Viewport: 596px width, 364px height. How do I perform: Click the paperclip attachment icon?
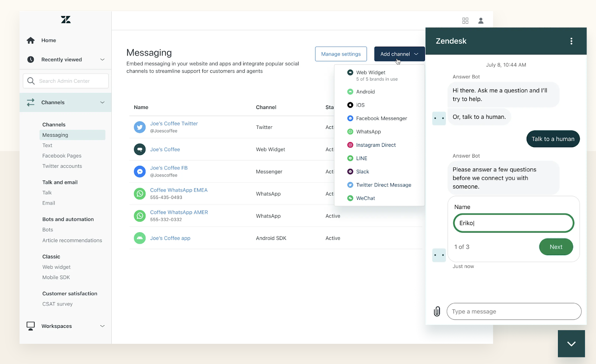(x=437, y=311)
